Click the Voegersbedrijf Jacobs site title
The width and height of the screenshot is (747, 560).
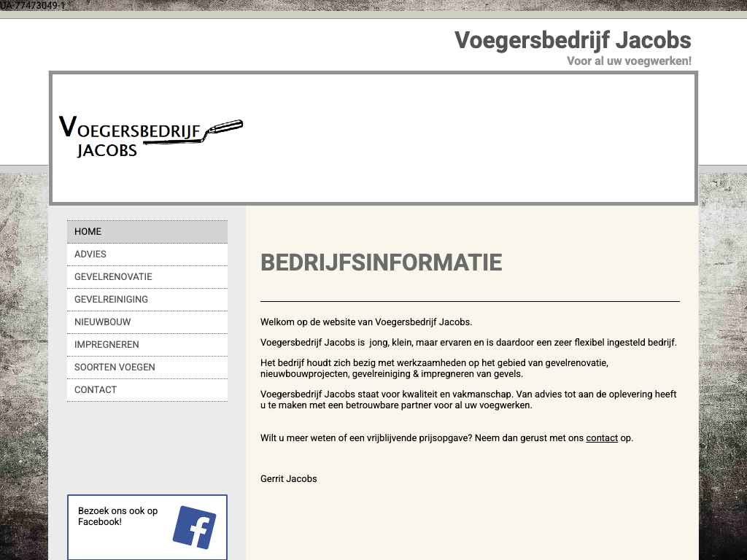573,39
